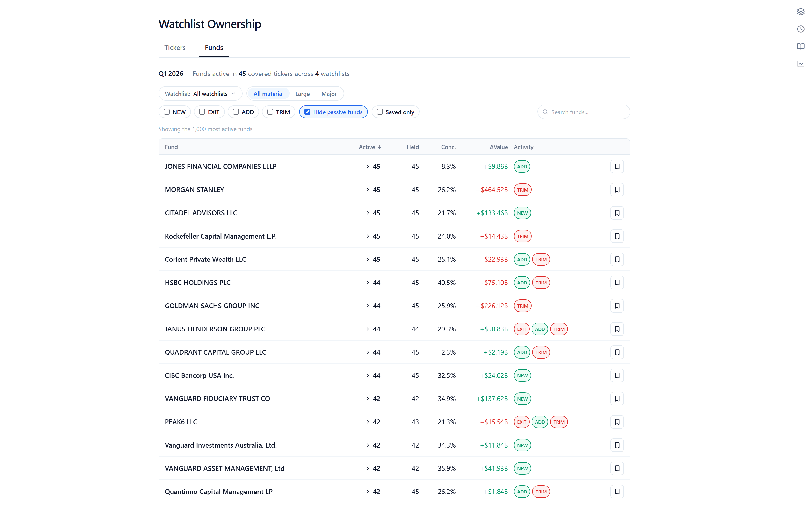Image resolution: width=812 pixels, height=508 pixels.
Task: Expand CITADEL ADVISORS active tickers chevron
Action: pyautogui.click(x=368, y=213)
